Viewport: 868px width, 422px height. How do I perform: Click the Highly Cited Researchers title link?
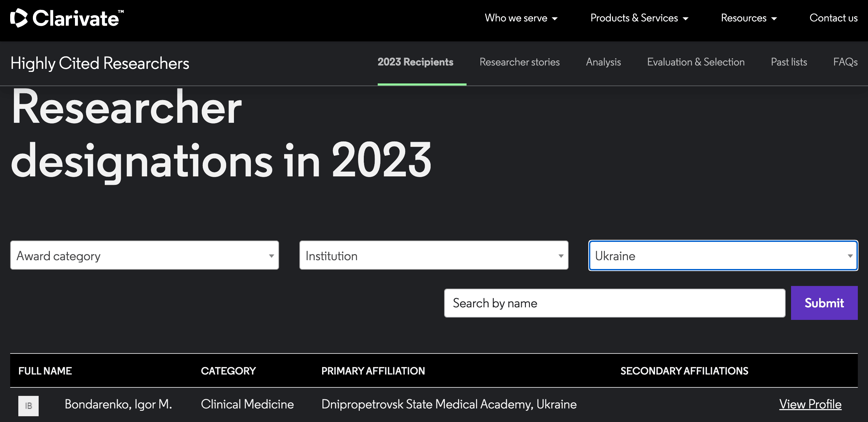[x=100, y=63]
